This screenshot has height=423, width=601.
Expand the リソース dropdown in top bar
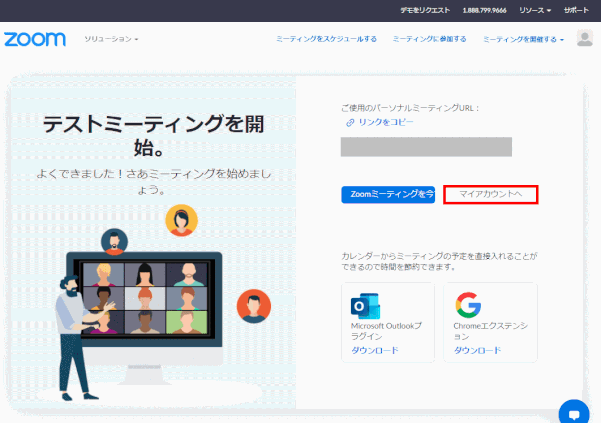(x=535, y=10)
